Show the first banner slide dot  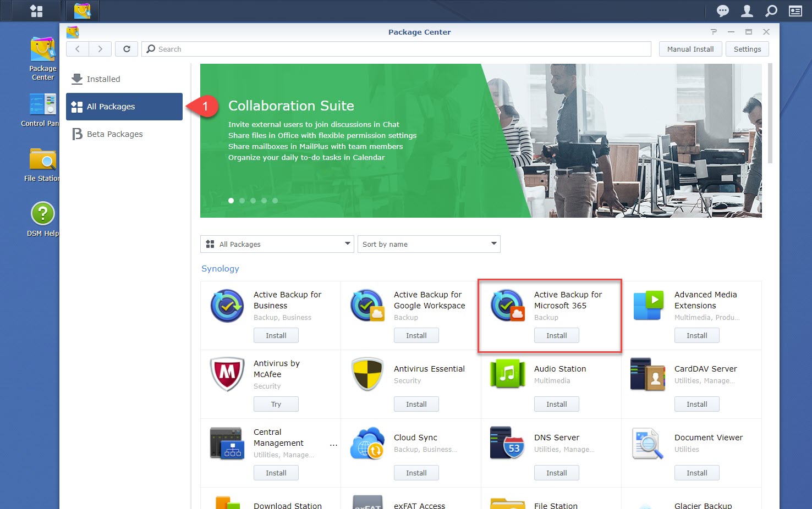point(231,201)
